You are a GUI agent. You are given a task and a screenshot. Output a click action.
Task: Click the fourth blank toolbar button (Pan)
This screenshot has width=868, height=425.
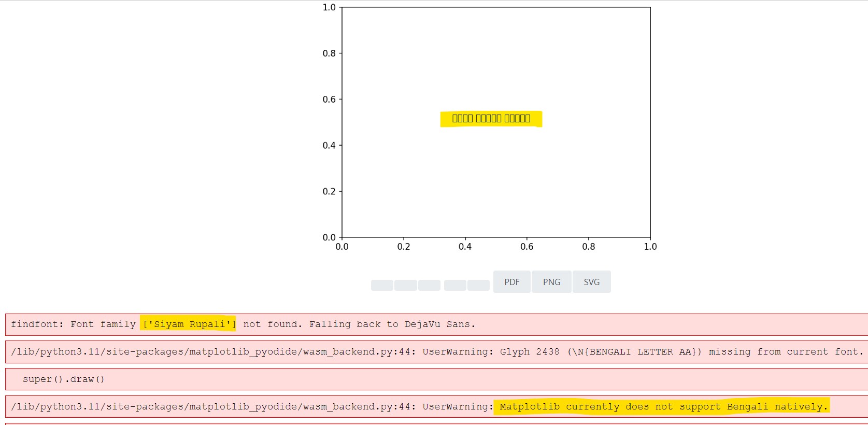(455, 285)
